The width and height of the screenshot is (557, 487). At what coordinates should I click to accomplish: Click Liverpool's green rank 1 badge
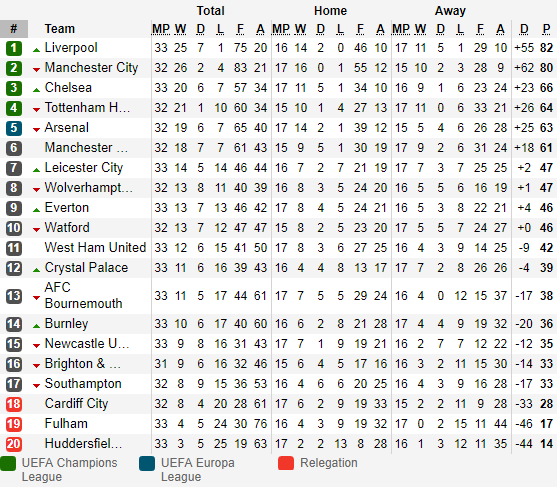tap(14, 48)
